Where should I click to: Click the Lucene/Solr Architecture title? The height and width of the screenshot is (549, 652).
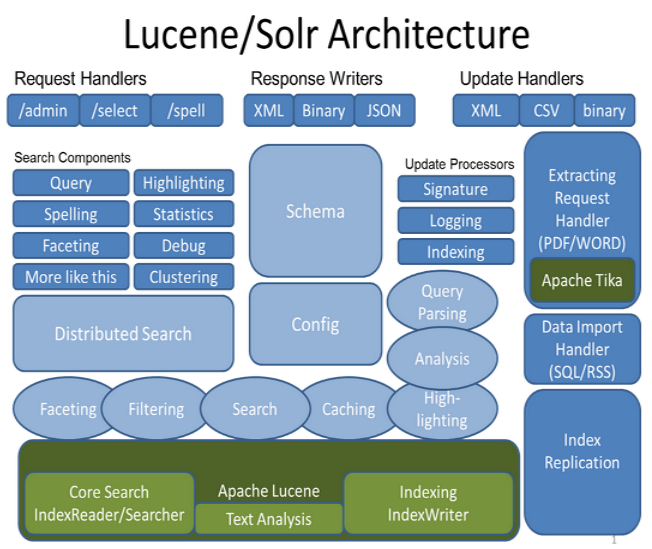(327, 35)
